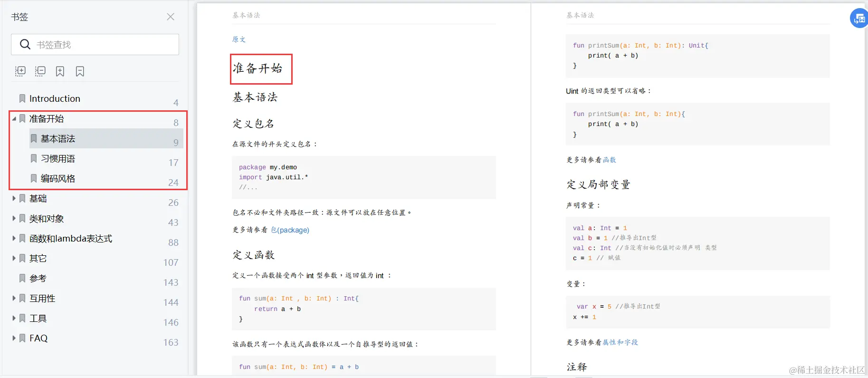Expand the 基础 bookmark group

coord(14,198)
